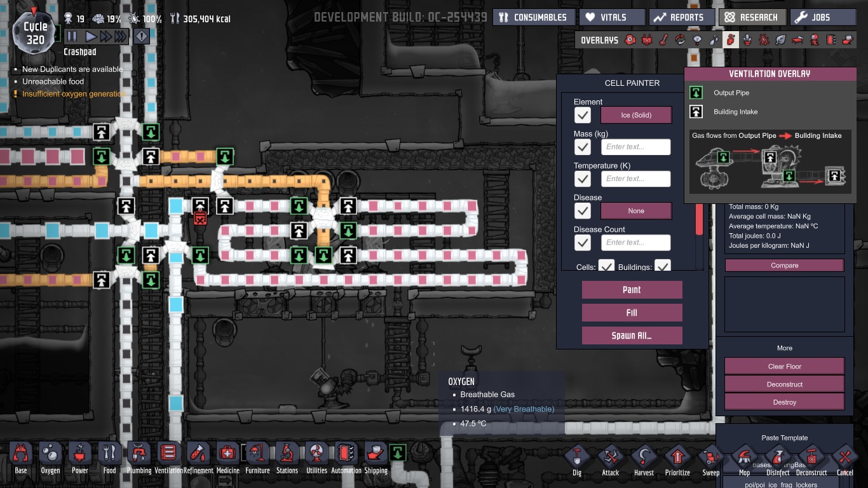Toggle the Disease Count checkbox
Image resolution: width=868 pixels, height=488 pixels.
tap(583, 242)
